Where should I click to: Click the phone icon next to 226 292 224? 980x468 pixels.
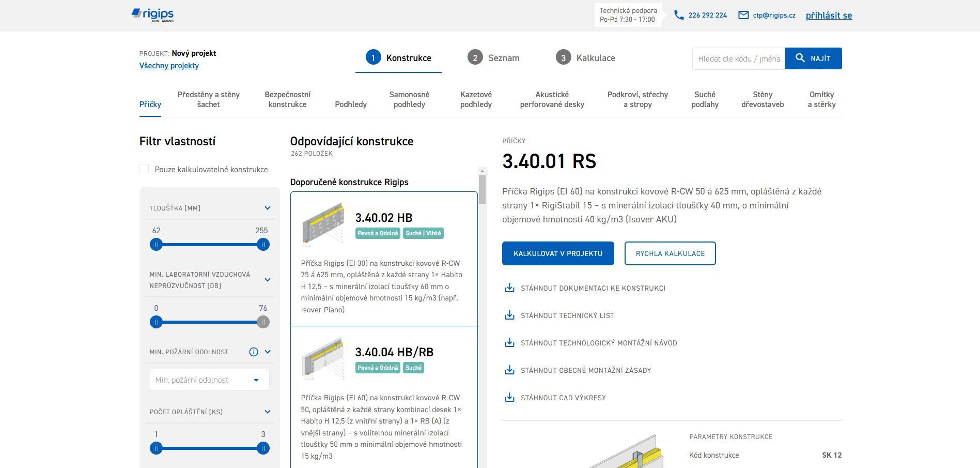[679, 16]
